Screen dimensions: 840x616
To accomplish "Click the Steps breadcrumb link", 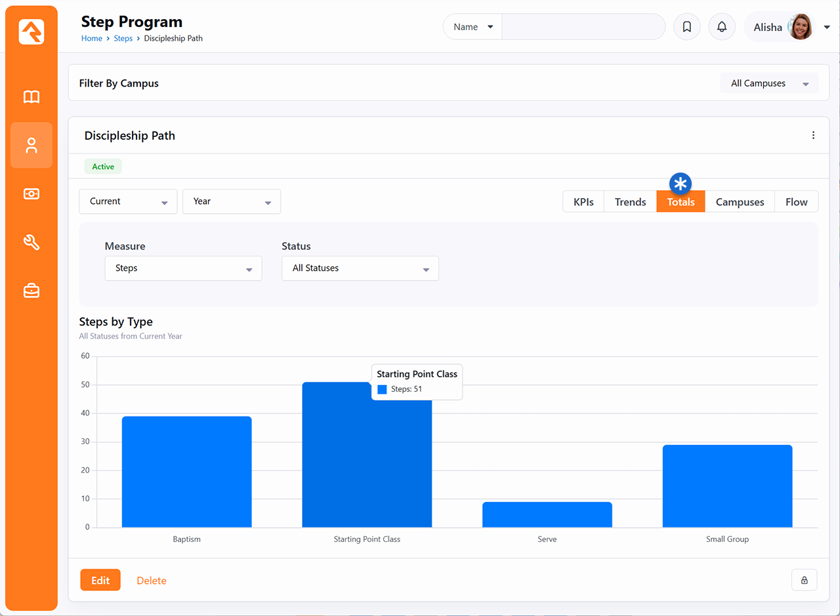I will click(123, 39).
